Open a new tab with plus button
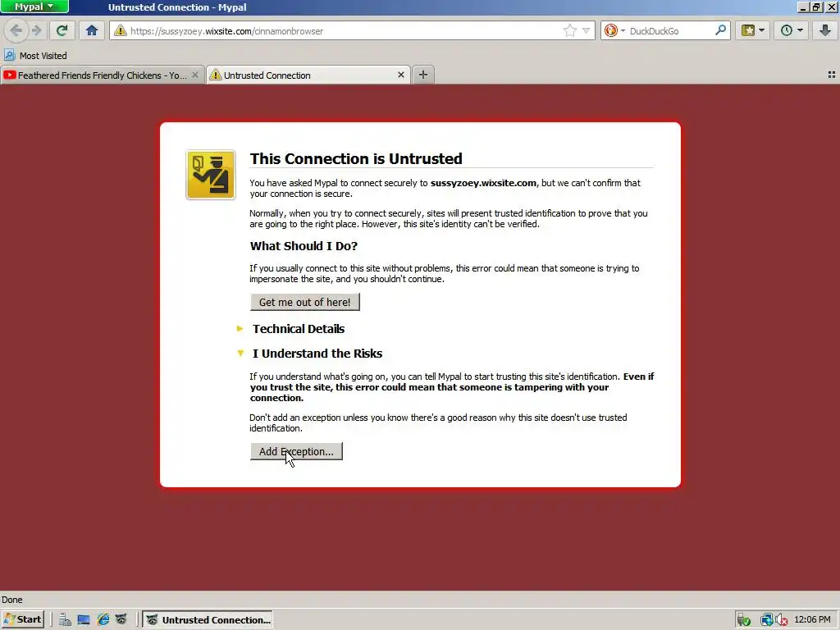Viewport: 840px width, 630px height. click(x=423, y=75)
